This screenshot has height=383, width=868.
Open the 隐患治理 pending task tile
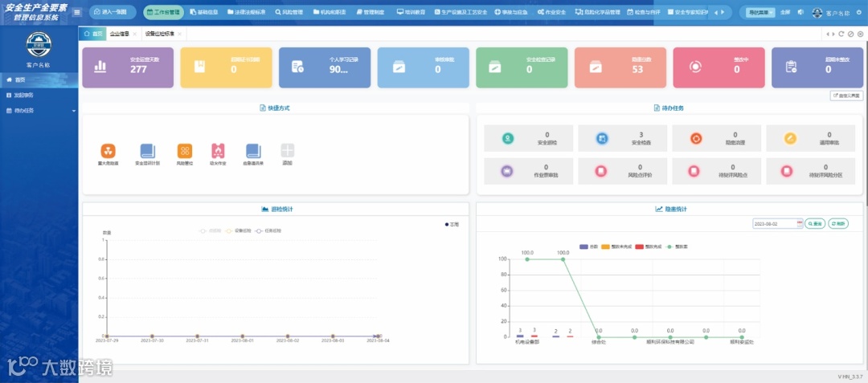pos(717,138)
